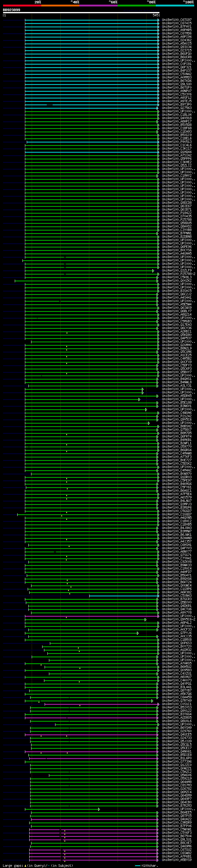Screen dimensions: 197x868
Task: Click the white query sequence ruler bar
Action: [81, 13]
